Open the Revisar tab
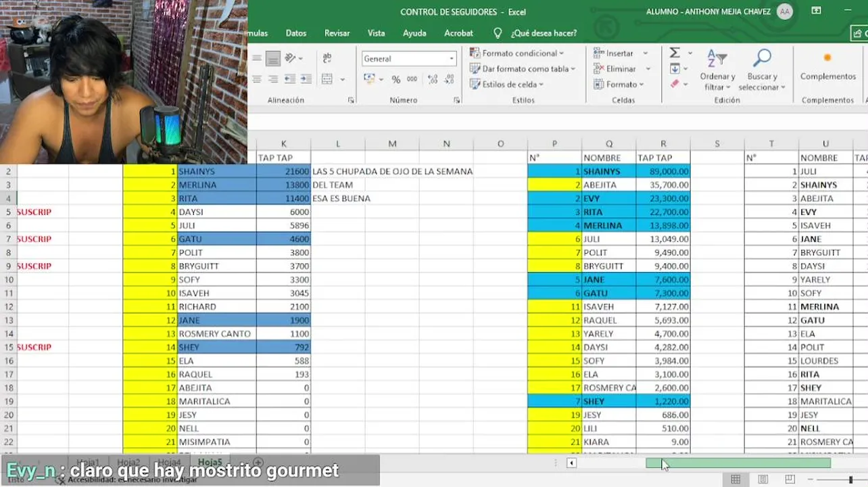The width and height of the screenshot is (868, 487). coord(337,32)
